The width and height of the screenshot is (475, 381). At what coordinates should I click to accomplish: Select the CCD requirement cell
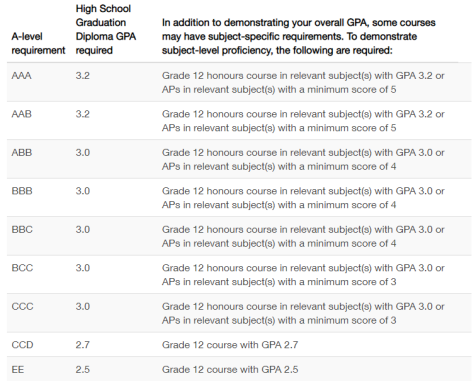[x=22, y=345]
